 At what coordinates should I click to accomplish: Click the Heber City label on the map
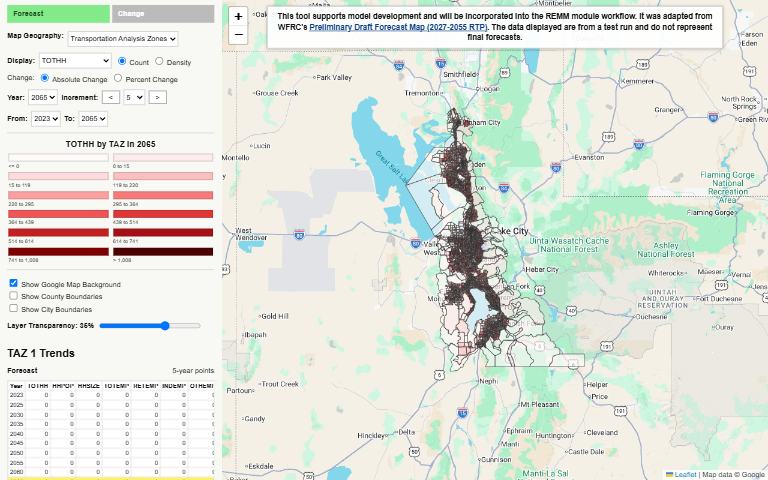coord(542,270)
